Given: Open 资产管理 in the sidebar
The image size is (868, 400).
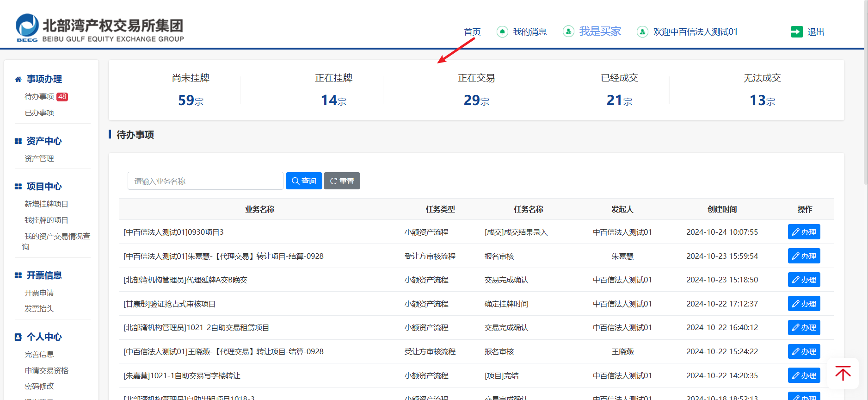Looking at the screenshot, I should [x=39, y=158].
